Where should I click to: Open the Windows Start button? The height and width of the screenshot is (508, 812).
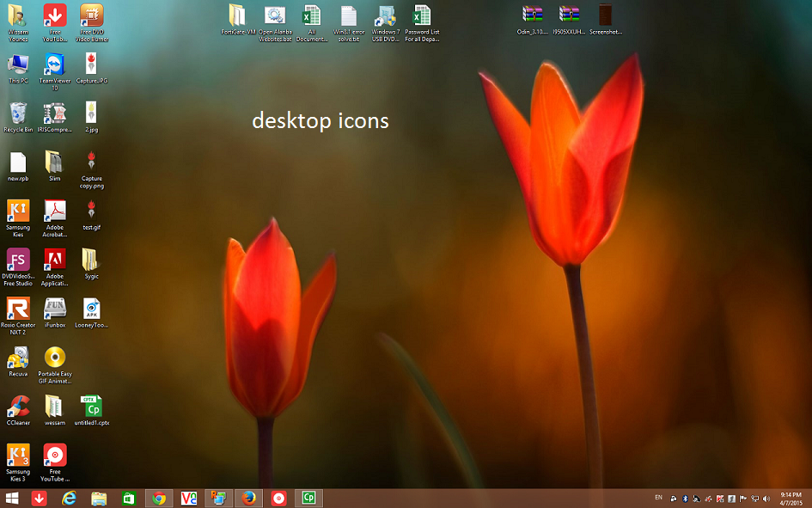click(x=12, y=499)
